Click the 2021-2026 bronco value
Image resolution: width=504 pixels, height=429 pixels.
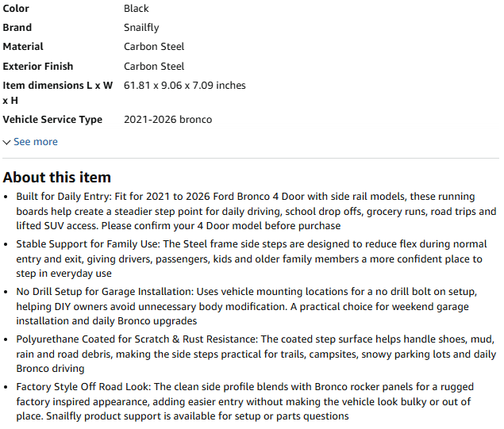[167, 120]
